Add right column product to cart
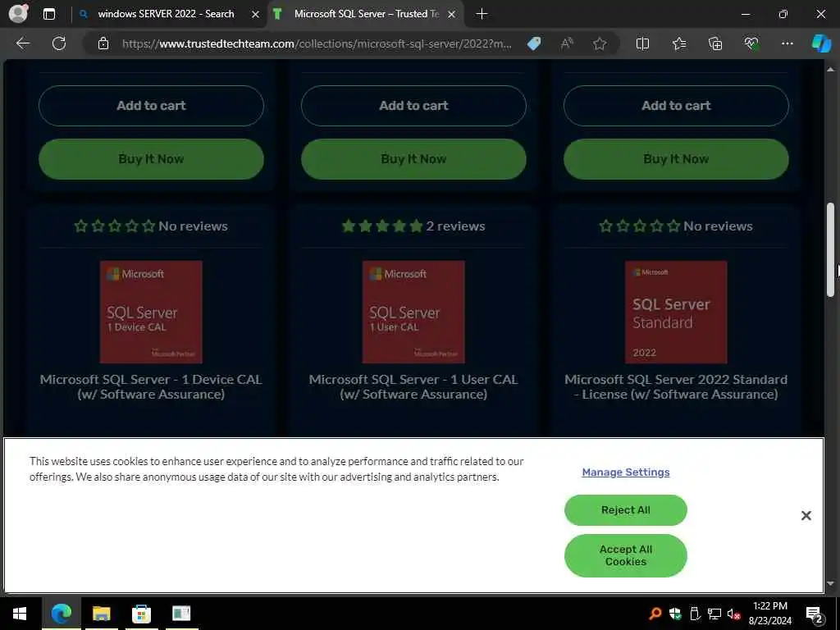 click(x=676, y=106)
